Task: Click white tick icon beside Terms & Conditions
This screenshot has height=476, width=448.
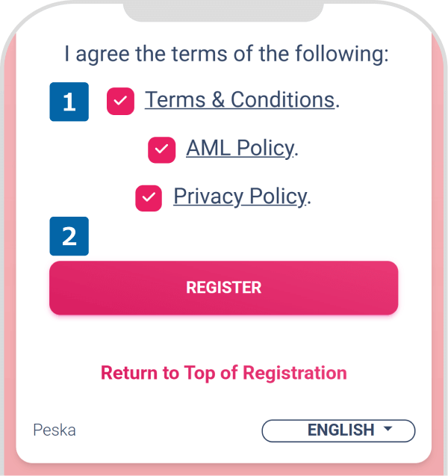Action: [x=120, y=101]
